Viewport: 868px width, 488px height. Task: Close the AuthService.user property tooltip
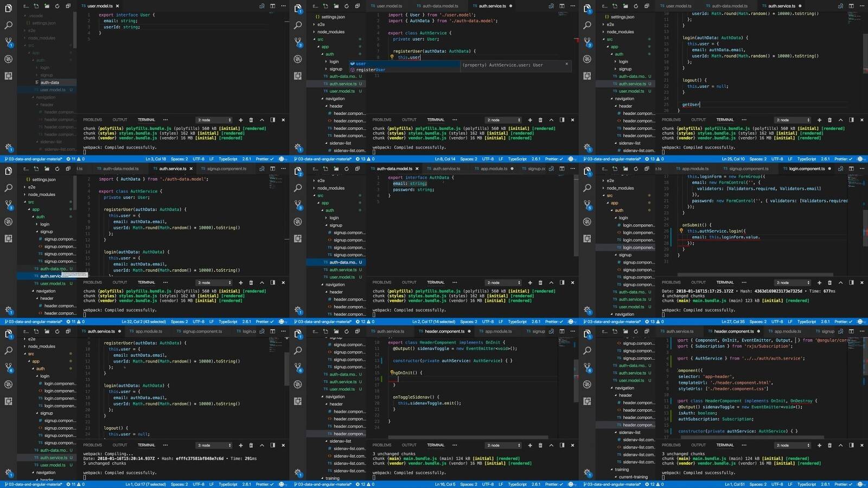click(x=566, y=64)
